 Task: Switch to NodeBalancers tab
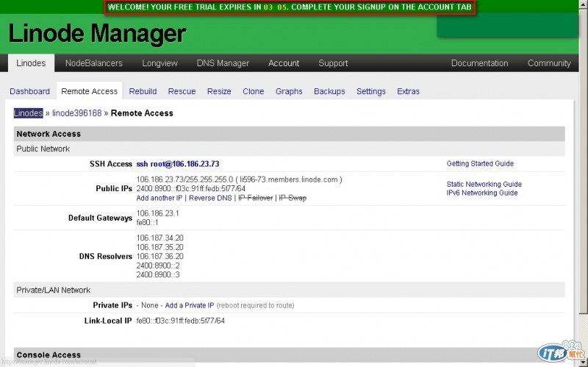(94, 63)
